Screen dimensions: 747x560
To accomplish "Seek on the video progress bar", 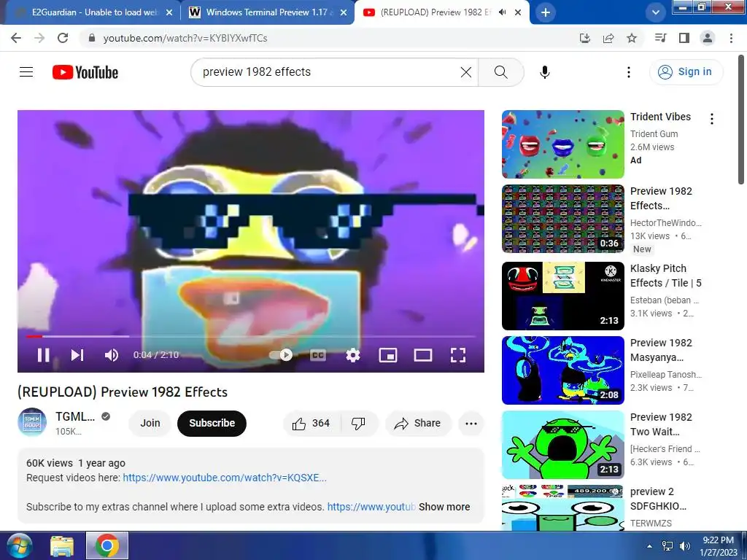I will click(251, 336).
